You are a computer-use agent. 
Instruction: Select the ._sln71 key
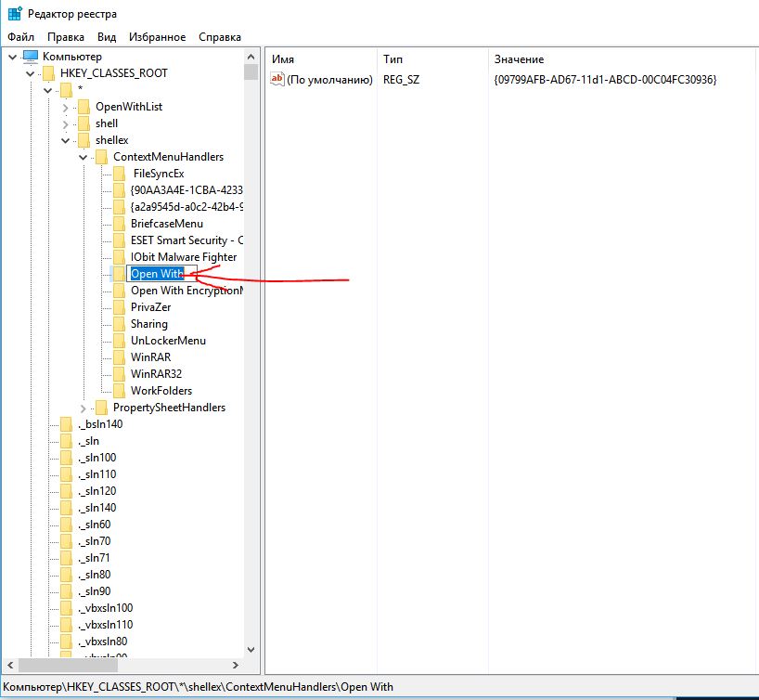[94, 558]
